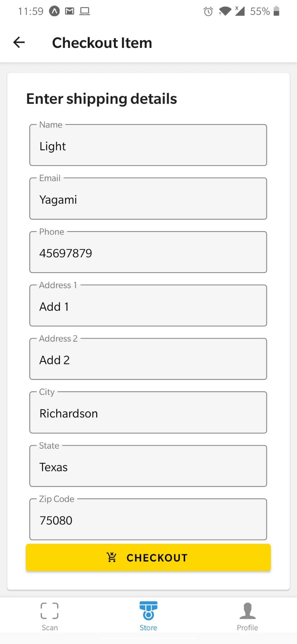The width and height of the screenshot is (297, 644).
Task: Focus the Name field containing Light
Action: tap(148, 145)
